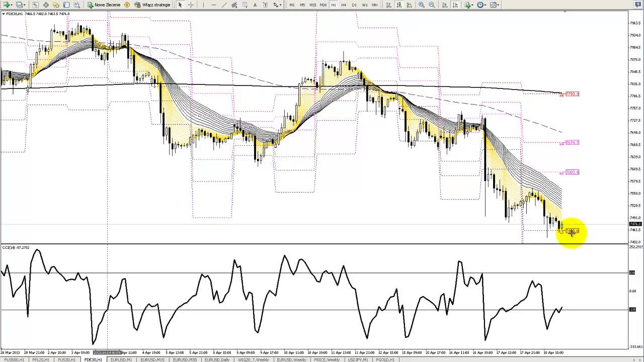Click the 7603.4 pivot price label
644x362 pixels.
tap(572, 172)
